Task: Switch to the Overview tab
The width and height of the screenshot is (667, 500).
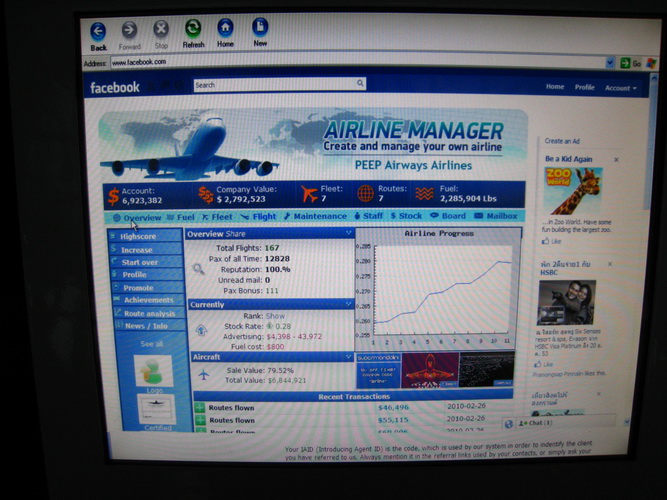Action: (137, 218)
